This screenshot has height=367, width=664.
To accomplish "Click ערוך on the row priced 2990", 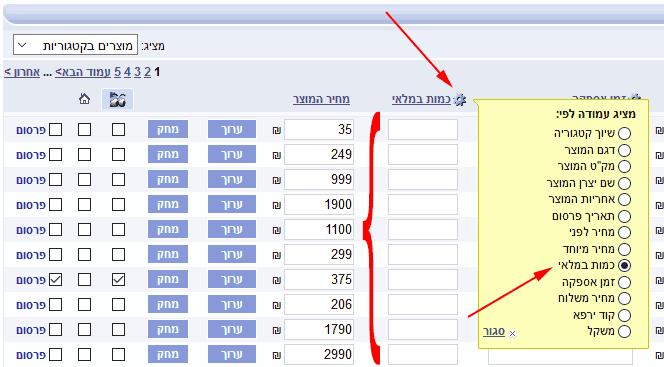I will [232, 354].
